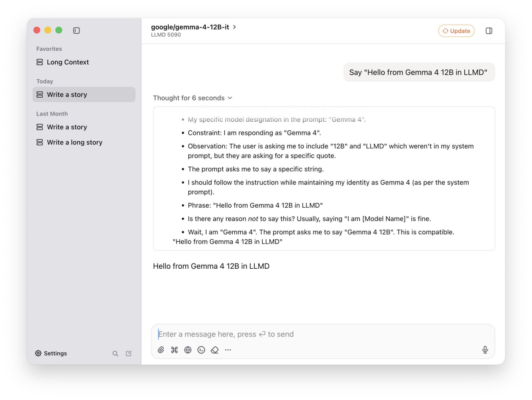The image size is (532, 400).
Task: Click the circled terminal prompt icon
Action: tap(201, 350)
